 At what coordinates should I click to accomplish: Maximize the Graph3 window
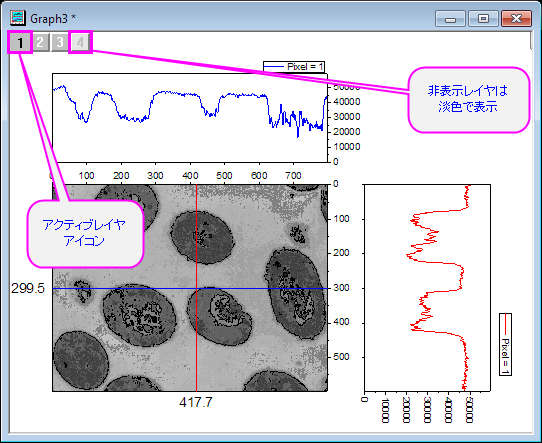click(x=483, y=19)
